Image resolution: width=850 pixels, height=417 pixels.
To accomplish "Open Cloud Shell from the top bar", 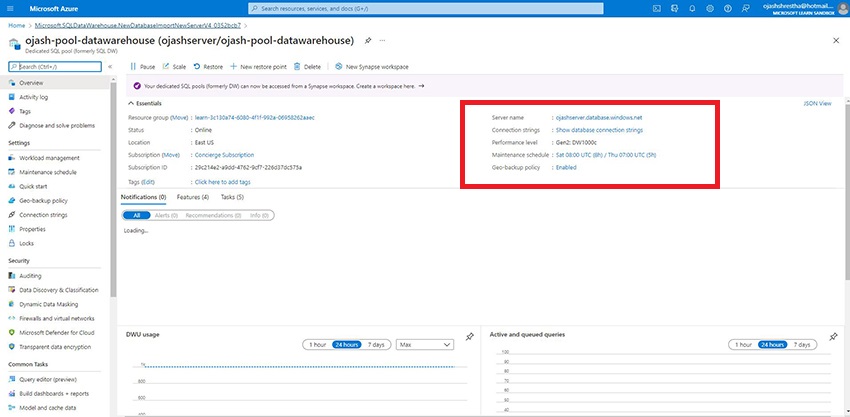I will 656,9.
